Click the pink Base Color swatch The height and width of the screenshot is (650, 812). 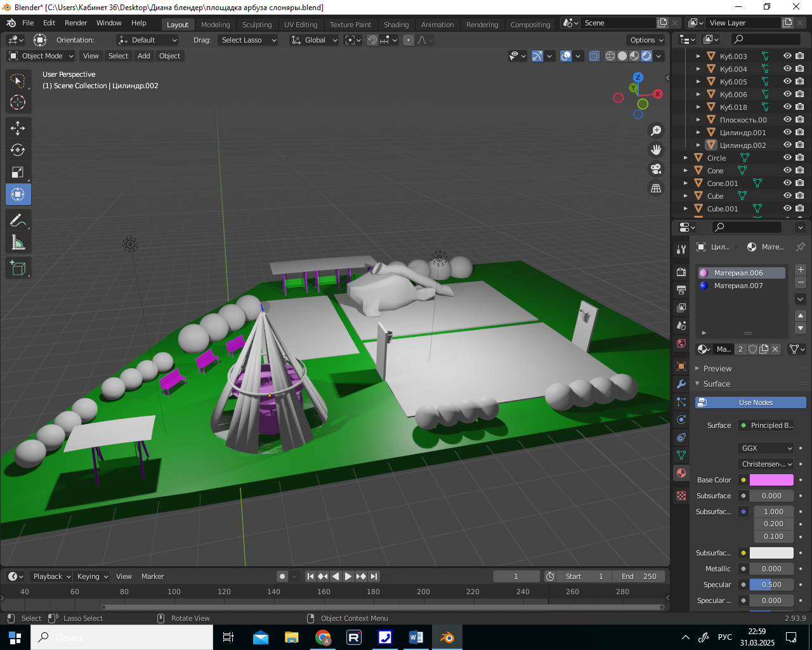pyautogui.click(x=771, y=480)
